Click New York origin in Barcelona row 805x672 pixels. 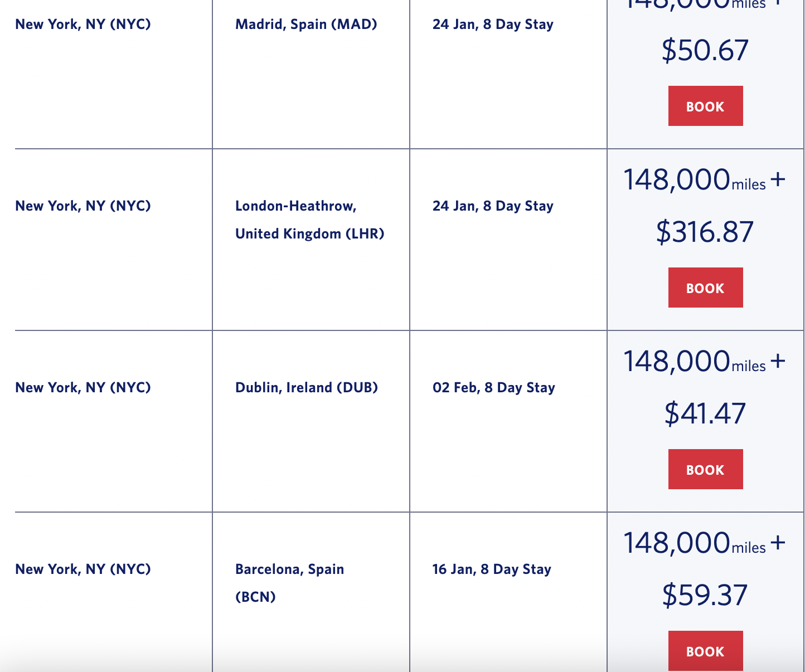[x=83, y=569]
